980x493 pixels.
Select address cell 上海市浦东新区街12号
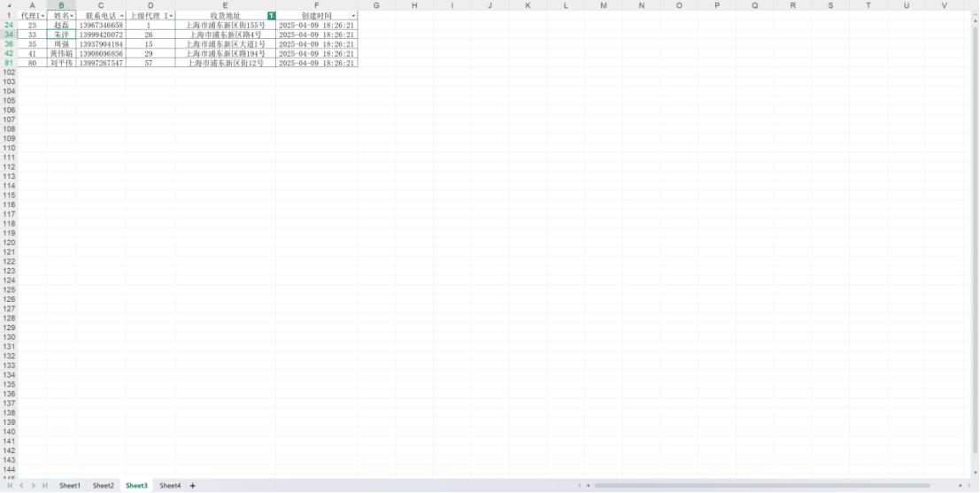[x=226, y=63]
